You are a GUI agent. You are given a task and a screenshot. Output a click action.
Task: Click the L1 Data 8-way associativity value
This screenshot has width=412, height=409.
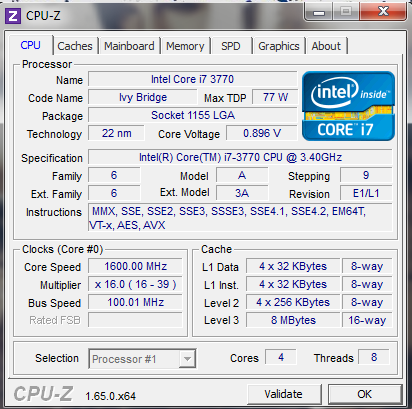coord(367,266)
